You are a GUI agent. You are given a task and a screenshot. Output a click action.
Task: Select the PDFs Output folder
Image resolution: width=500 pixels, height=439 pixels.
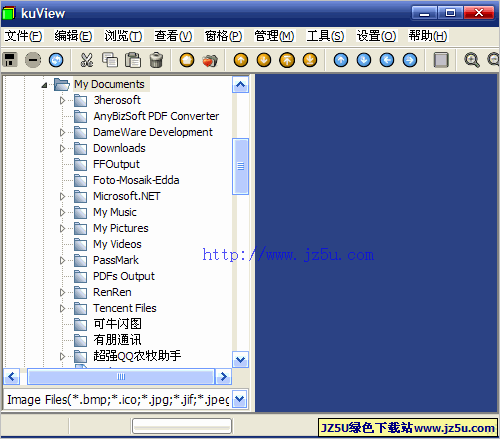point(124,276)
